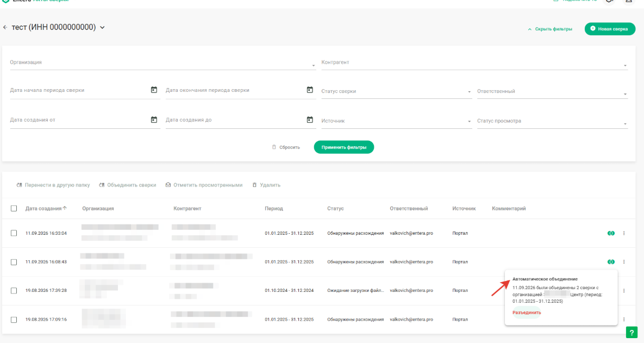The image size is (644, 343).
Task: Open the Статус просмотра dropdown
Action: 552,121
